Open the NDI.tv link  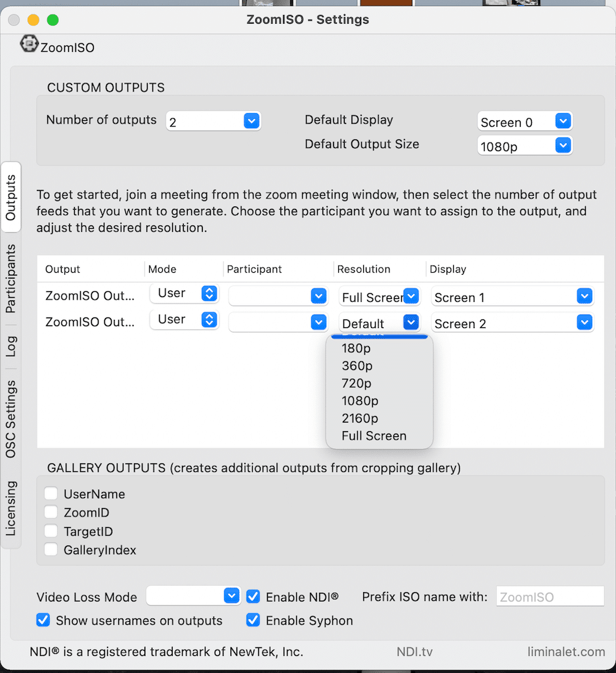pos(414,651)
